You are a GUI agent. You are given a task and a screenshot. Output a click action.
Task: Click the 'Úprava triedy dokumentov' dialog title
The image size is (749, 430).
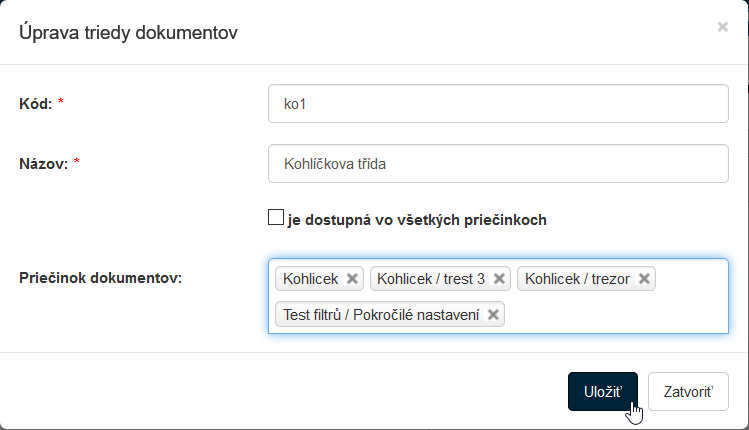point(128,33)
